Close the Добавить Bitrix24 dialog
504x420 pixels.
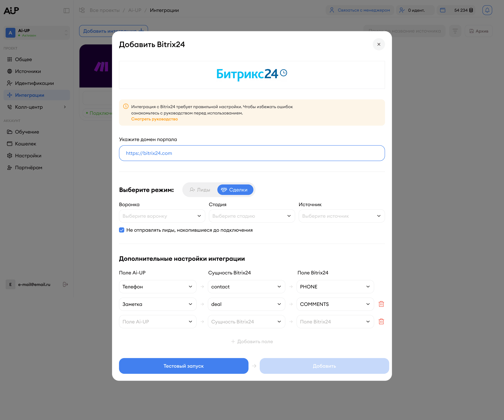[379, 44]
